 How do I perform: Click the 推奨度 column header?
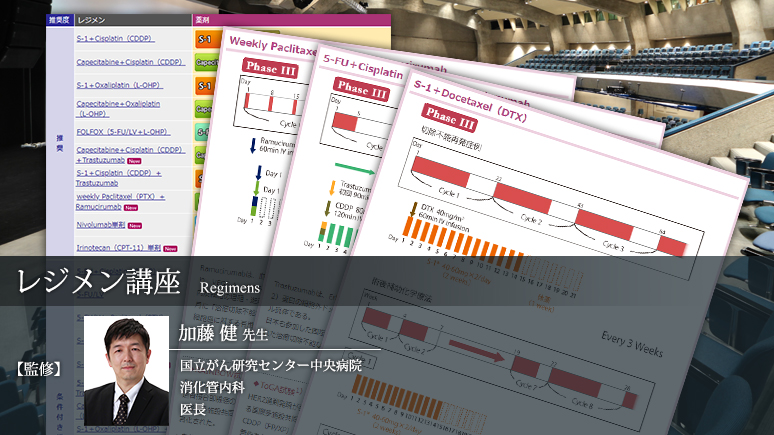(x=60, y=20)
